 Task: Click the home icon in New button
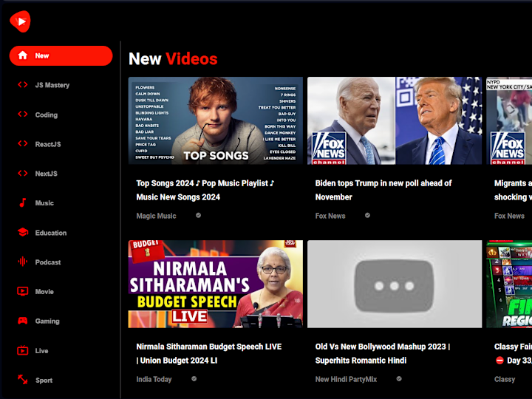pos(23,55)
